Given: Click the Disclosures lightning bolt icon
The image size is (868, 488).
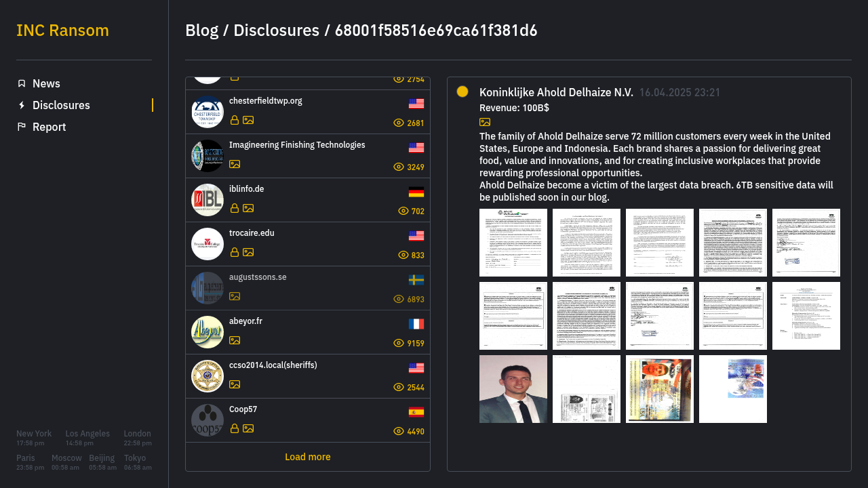Looking at the screenshot, I should coord(22,105).
